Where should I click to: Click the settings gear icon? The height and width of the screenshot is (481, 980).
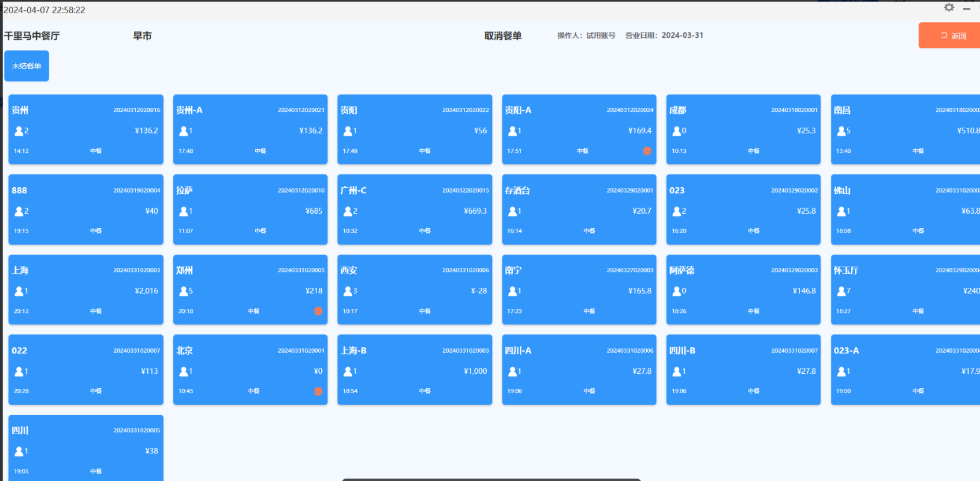pos(949,8)
